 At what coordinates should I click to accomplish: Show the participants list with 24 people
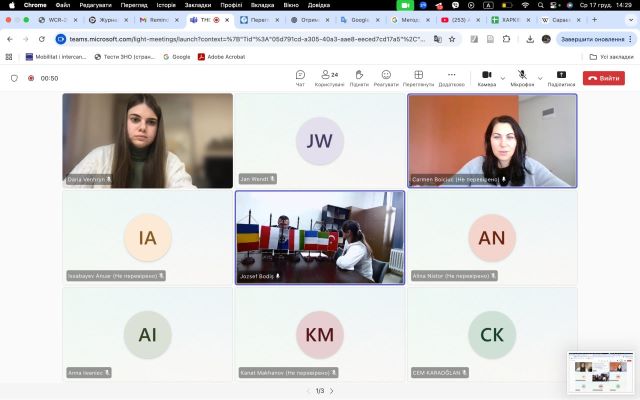329,77
